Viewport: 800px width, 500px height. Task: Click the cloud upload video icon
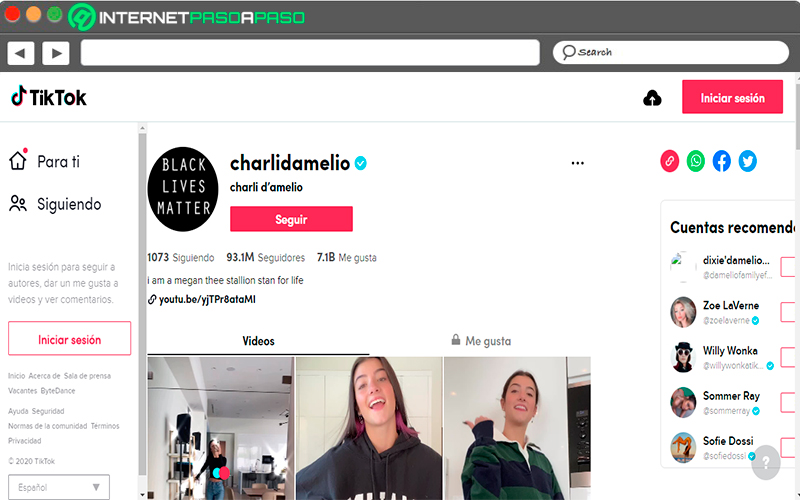652,97
